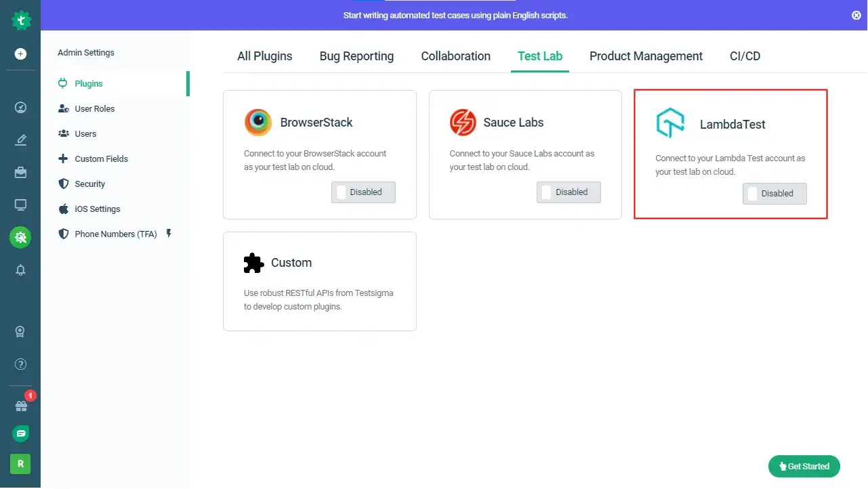Image resolution: width=868 pixels, height=489 pixels.
Task: Enable the LambdaTest plugin toggle
Action: pos(774,193)
